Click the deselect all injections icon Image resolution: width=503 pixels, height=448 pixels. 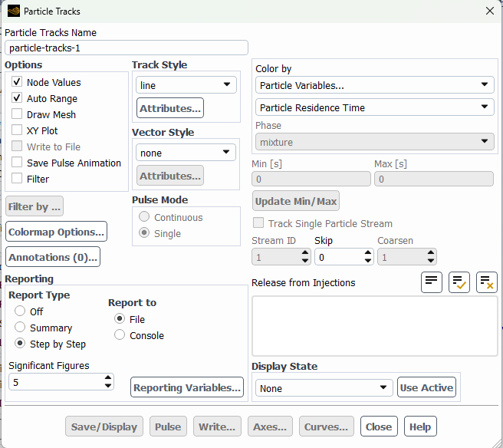[x=487, y=282]
